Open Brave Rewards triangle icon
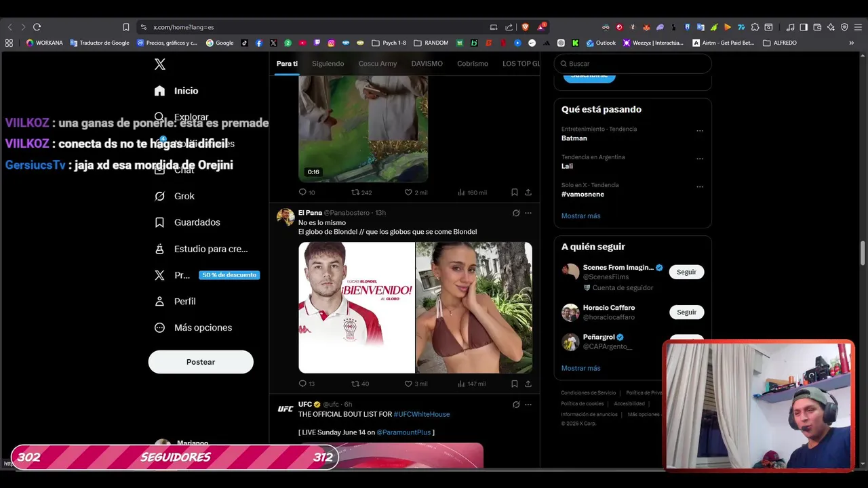This screenshot has width=868, height=488. pyautogui.click(x=541, y=27)
